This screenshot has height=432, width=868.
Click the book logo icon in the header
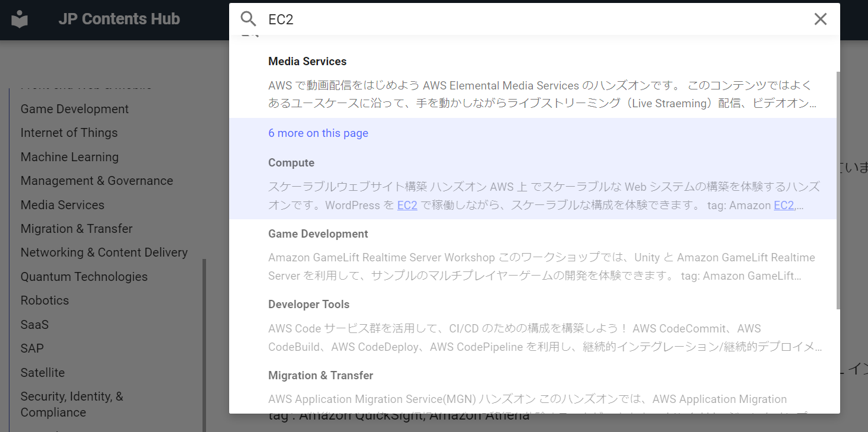point(20,20)
